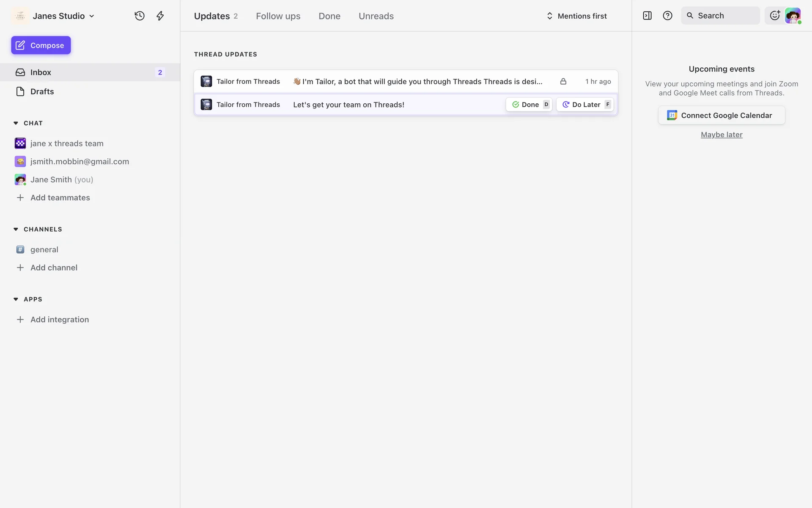Open the Mentions first sort dropdown
This screenshot has height=508, width=812.
click(x=577, y=16)
